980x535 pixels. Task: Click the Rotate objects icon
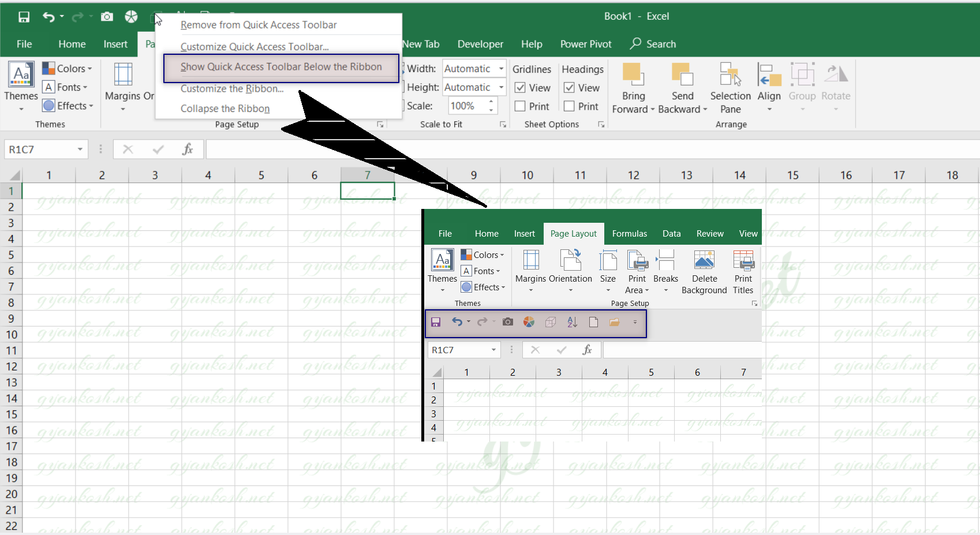[836, 74]
